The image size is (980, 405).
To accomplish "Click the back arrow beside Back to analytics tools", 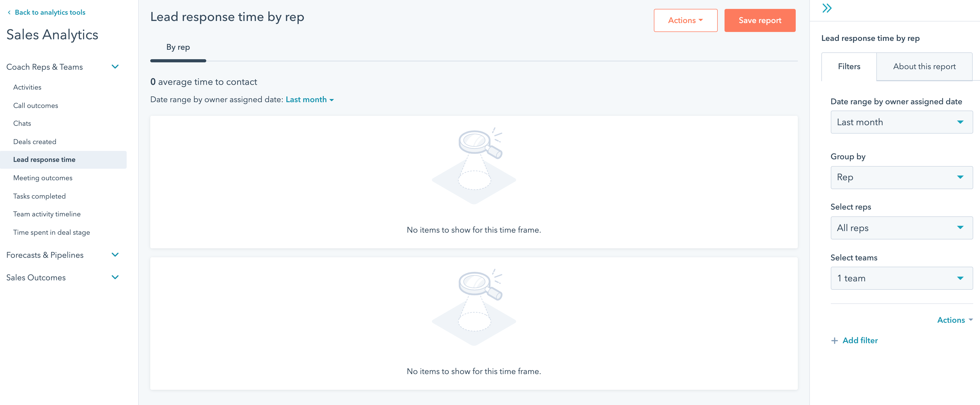I will pyautogui.click(x=9, y=13).
